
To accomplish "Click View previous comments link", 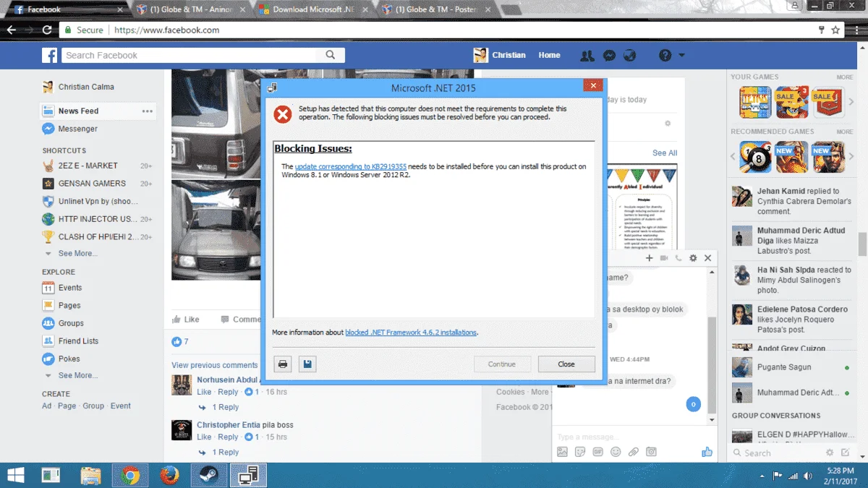I will pos(214,365).
